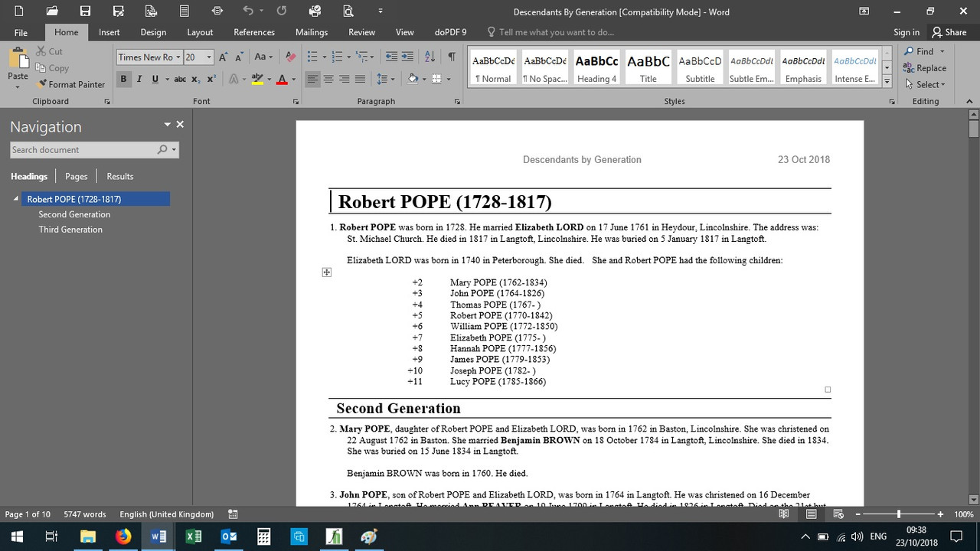Open the Change Case Aa dropdown
This screenshot has width=980, height=551.
[263, 57]
